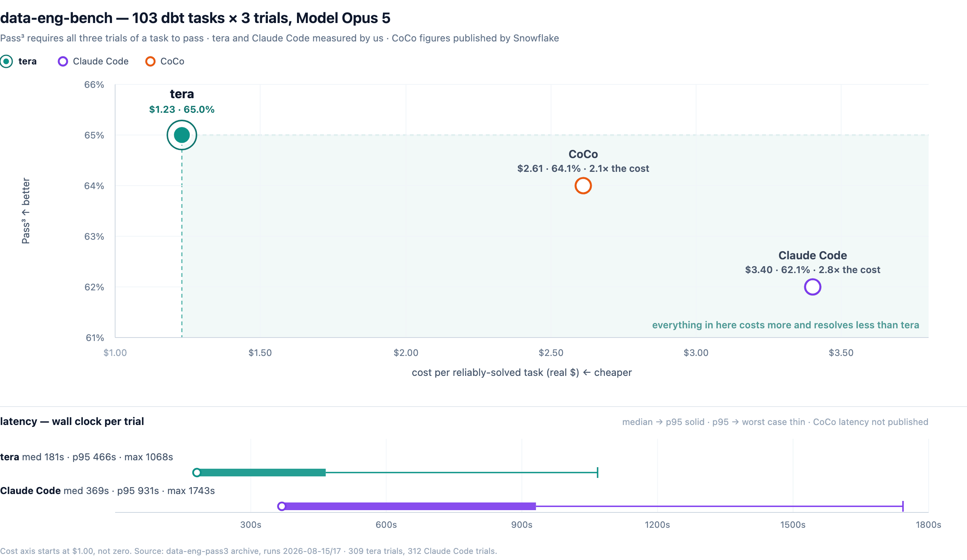The height and width of the screenshot is (560, 967).
Task: Click the '$2.61 · 64.1% · 2.1× the cost' label
Action: [583, 169]
